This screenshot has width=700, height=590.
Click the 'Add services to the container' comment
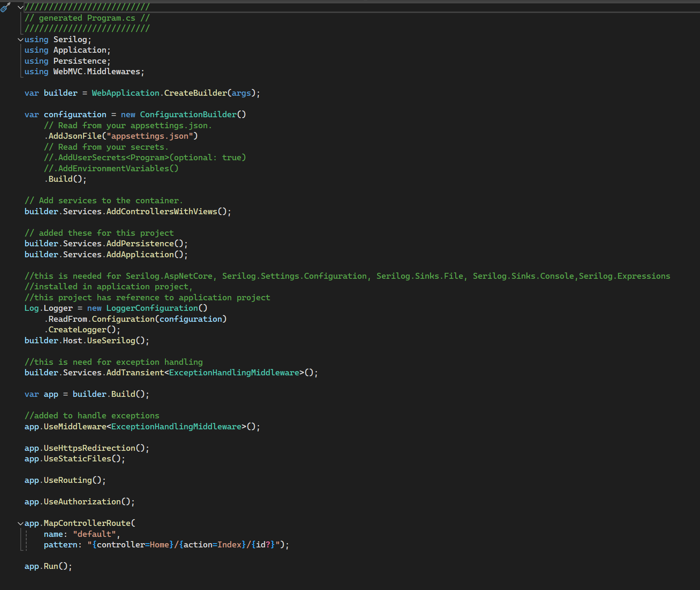click(x=104, y=201)
